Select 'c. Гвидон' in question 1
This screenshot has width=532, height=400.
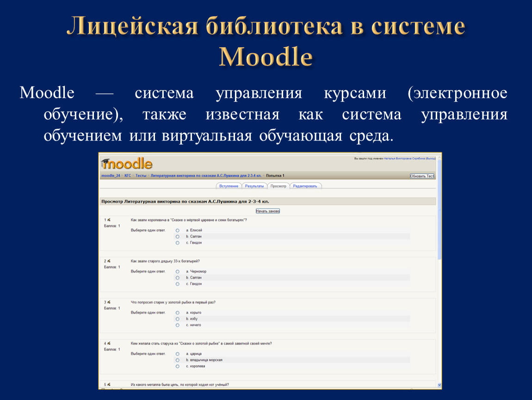(177, 243)
